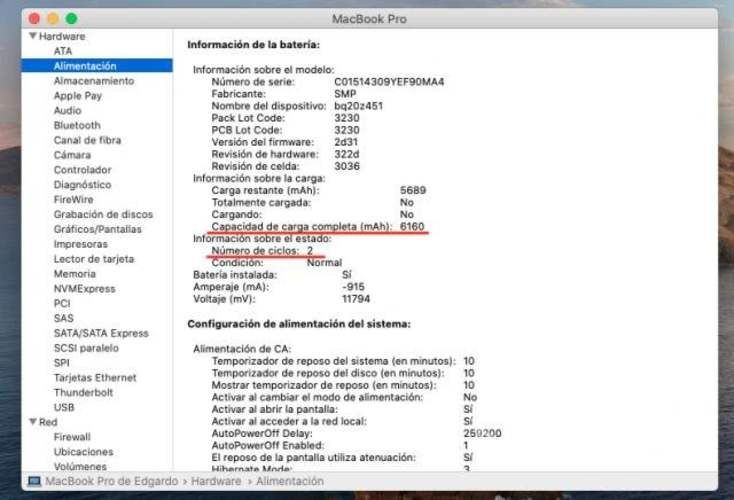Image resolution: width=734 pixels, height=500 pixels.
Task: Click Hardware in the path bar
Action: [x=216, y=481]
